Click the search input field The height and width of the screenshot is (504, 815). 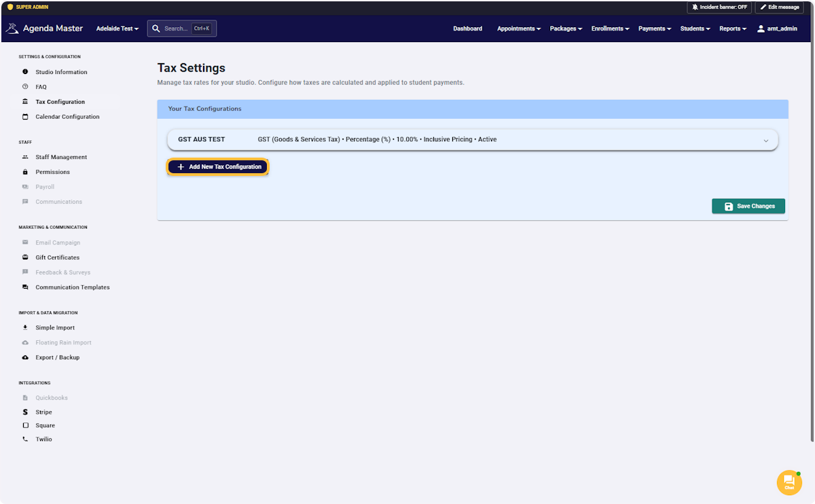(x=182, y=29)
